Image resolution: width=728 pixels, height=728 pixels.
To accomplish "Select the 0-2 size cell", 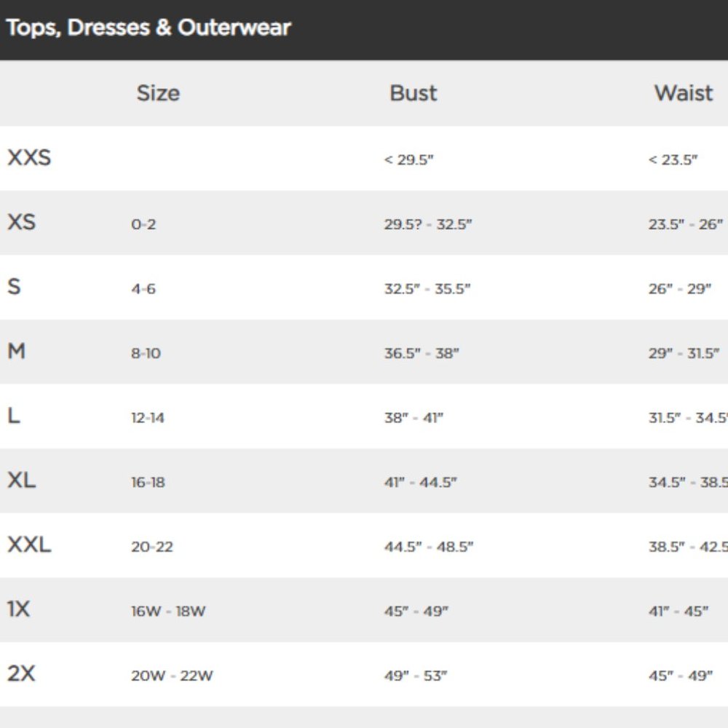I will coord(143,225).
